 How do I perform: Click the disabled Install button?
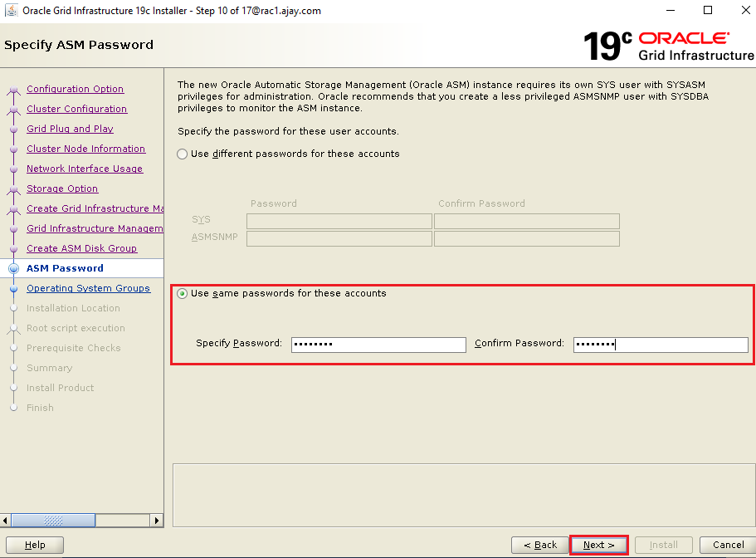(663, 545)
